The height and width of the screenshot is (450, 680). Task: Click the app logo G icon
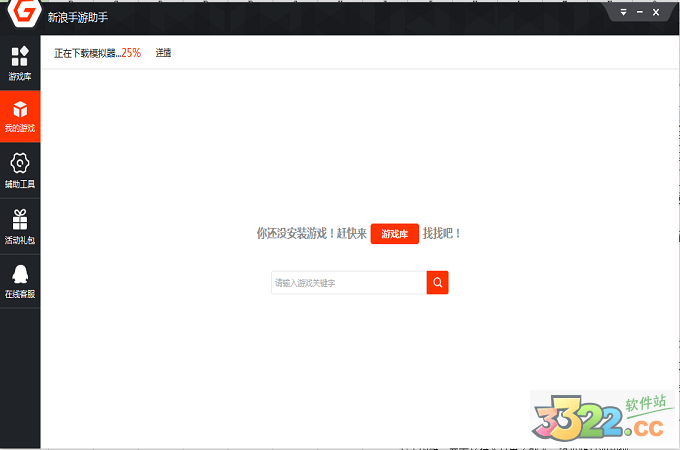(x=25, y=12)
